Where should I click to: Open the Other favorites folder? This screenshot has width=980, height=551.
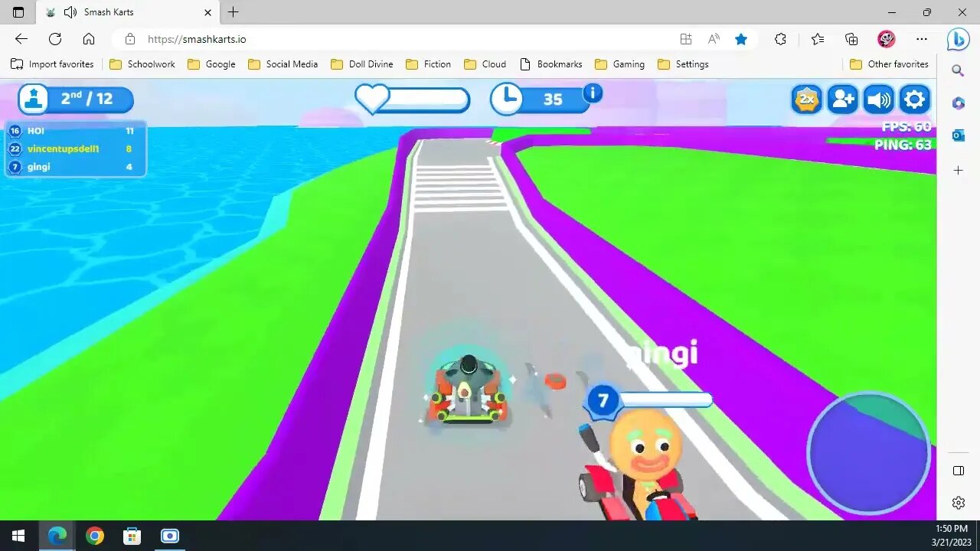889,64
